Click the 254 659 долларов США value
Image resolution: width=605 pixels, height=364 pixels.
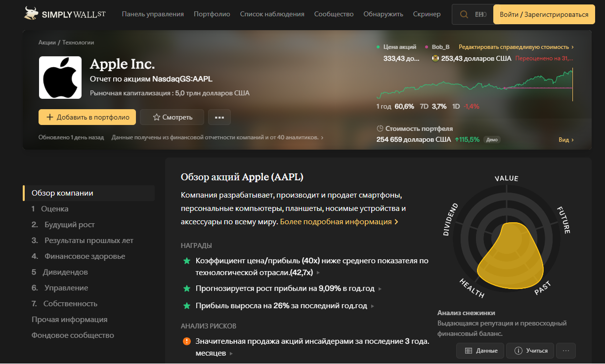coord(414,140)
